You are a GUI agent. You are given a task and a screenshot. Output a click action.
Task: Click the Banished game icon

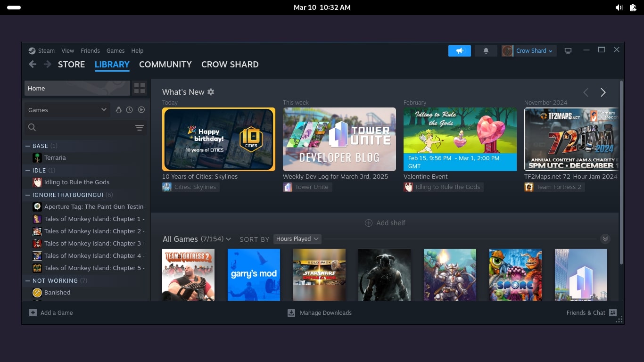(37, 293)
